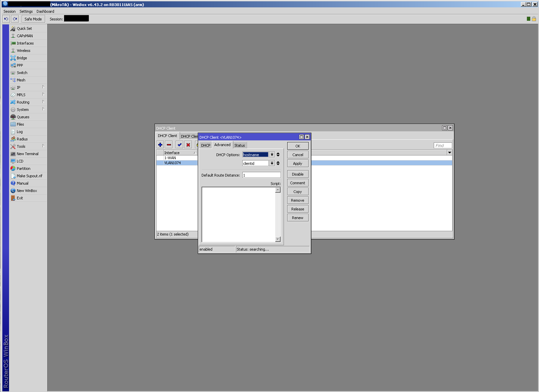The width and height of the screenshot is (539, 392).
Task: Disable entry with red X icon
Action: [x=188, y=145]
